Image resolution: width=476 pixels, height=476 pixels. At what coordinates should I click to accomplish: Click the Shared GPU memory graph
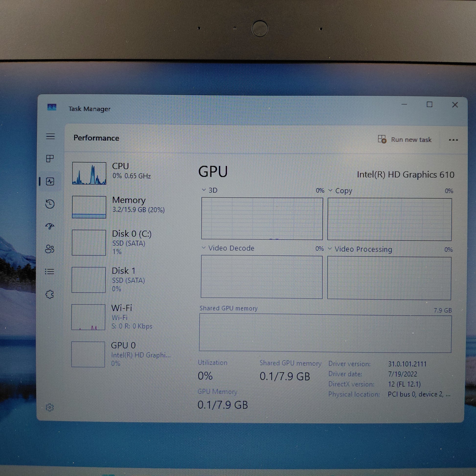(x=325, y=333)
